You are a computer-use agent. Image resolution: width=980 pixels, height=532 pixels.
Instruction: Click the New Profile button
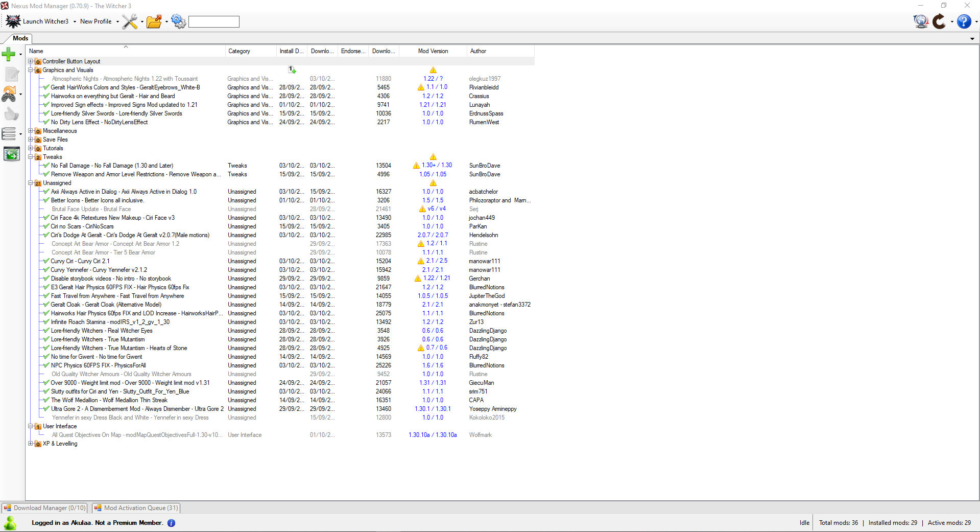pyautogui.click(x=95, y=21)
